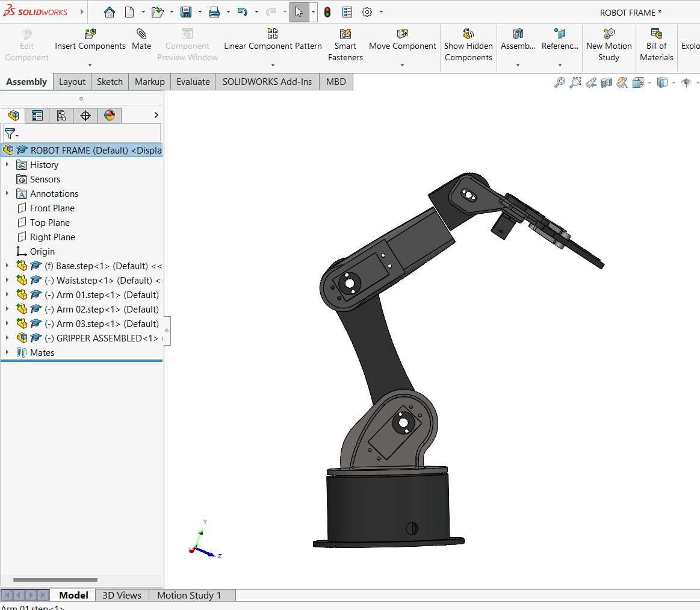Start a New Motion Study
Image resolution: width=700 pixels, height=610 pixels.
[609, 34]
